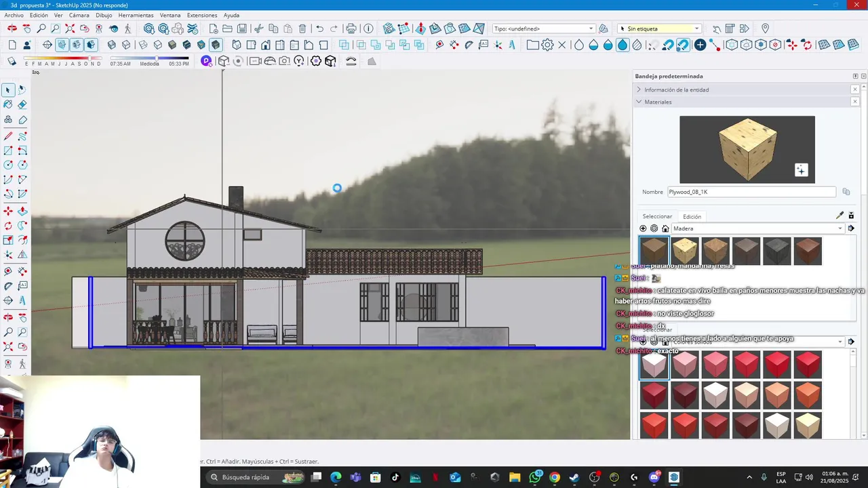Image resolution: width=868 pixels, height=488 pixels.
Task: Select the Rectangle tool in left toolbar
Action: point(8,150)
